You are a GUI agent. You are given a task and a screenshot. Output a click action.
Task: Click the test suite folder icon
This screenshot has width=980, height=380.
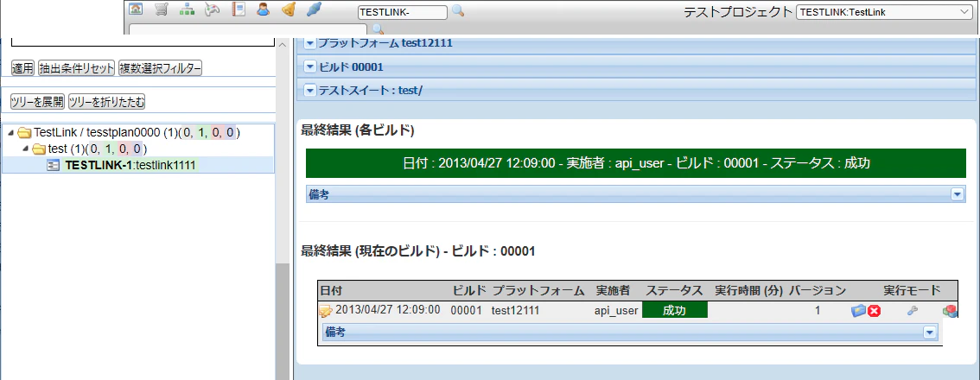pos(39,149)
